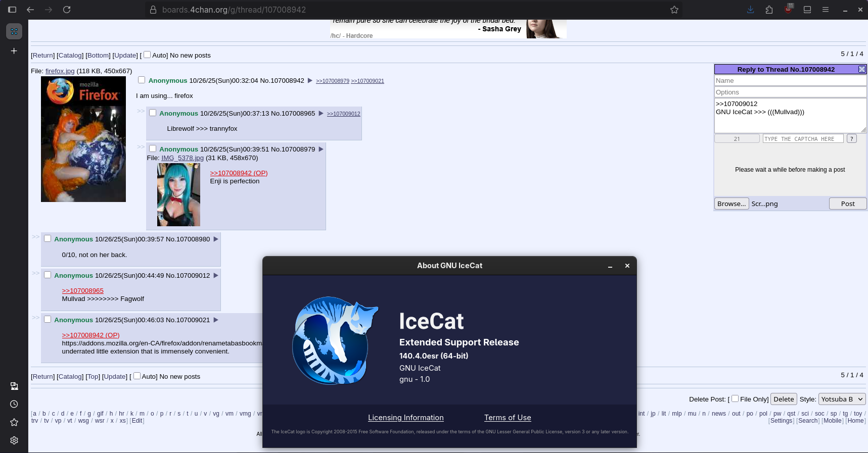This screenshot has height=453, width=868.
Task: Tick the checkbox on post No.107009012
Action: tap(48, 275)
